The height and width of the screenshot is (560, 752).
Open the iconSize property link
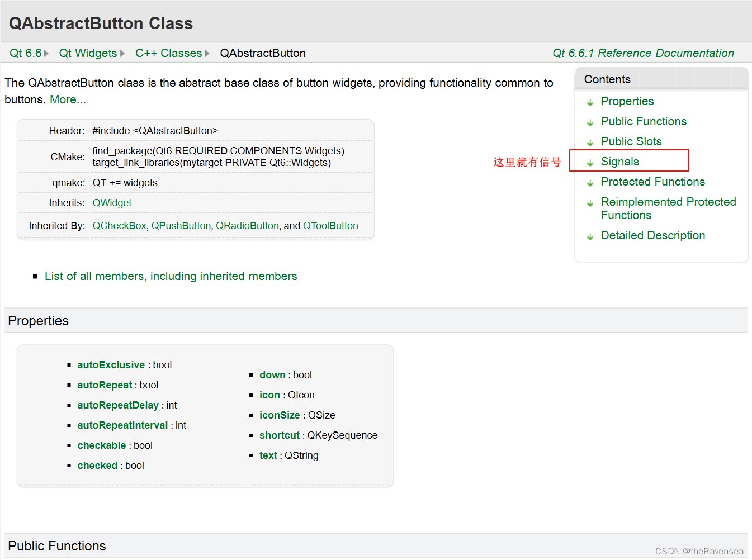pos(280,415)
